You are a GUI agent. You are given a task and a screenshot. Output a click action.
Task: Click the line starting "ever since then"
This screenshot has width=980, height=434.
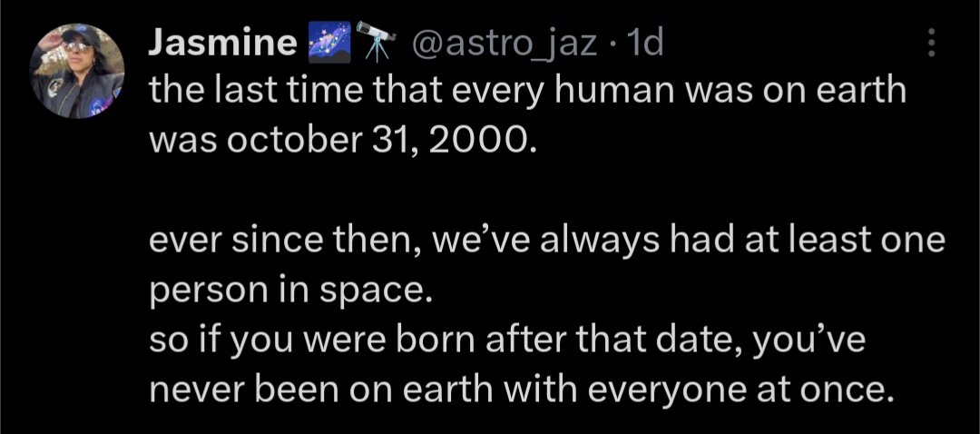(546, 242)
